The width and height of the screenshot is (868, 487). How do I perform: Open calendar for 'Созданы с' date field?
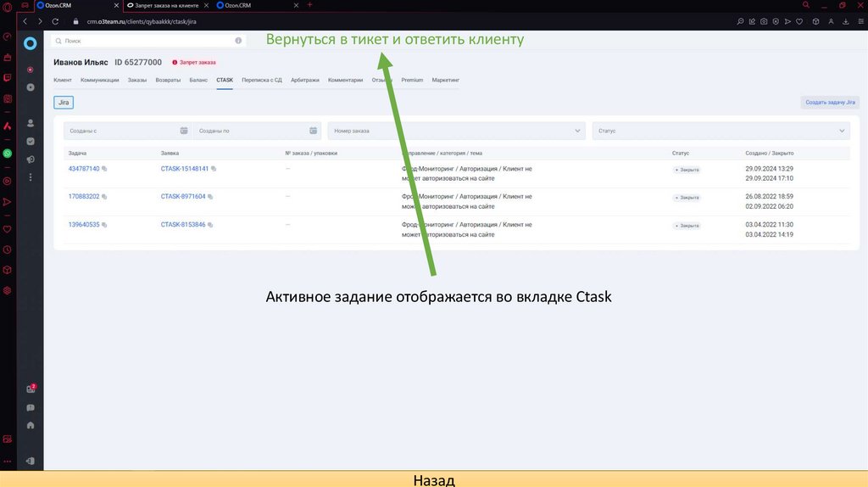[x=184, y=131]
